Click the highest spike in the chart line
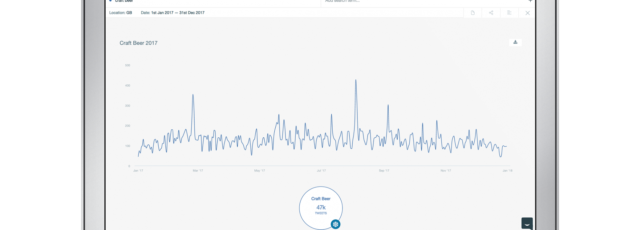 [356, 80]
